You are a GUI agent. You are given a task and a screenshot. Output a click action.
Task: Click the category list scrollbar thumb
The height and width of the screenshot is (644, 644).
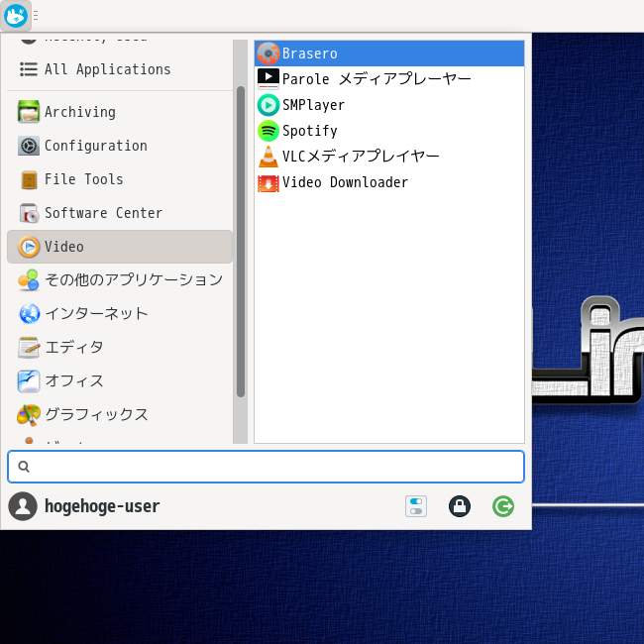241,242
